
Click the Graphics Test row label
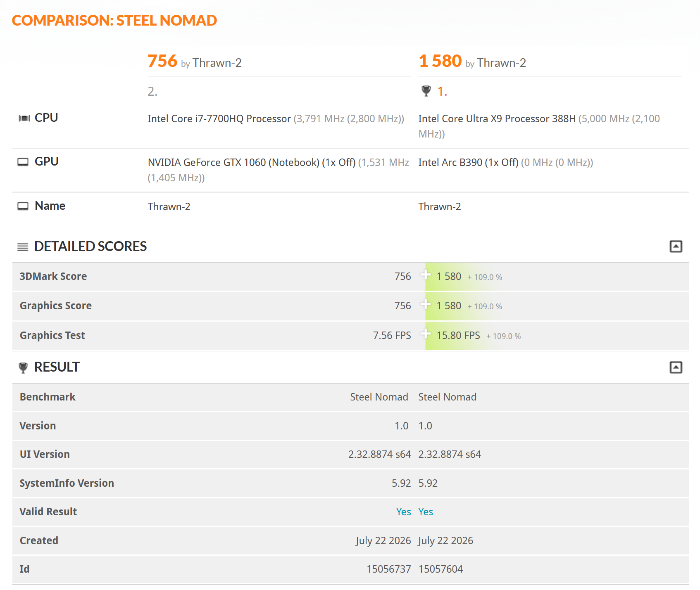pyautogui.click(x=52, y=336)
